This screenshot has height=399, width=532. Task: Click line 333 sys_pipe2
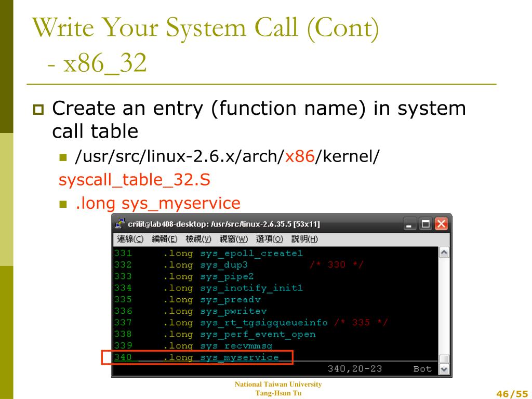(184, 276)
